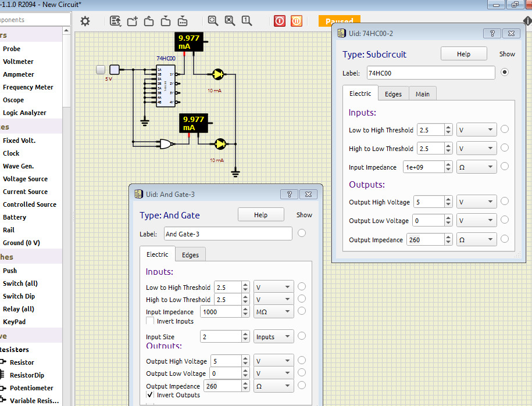Click Help button in the 74HC00 dialog
Screen dimensions: 532x406
pyautogui.click(x=463, y=54)
